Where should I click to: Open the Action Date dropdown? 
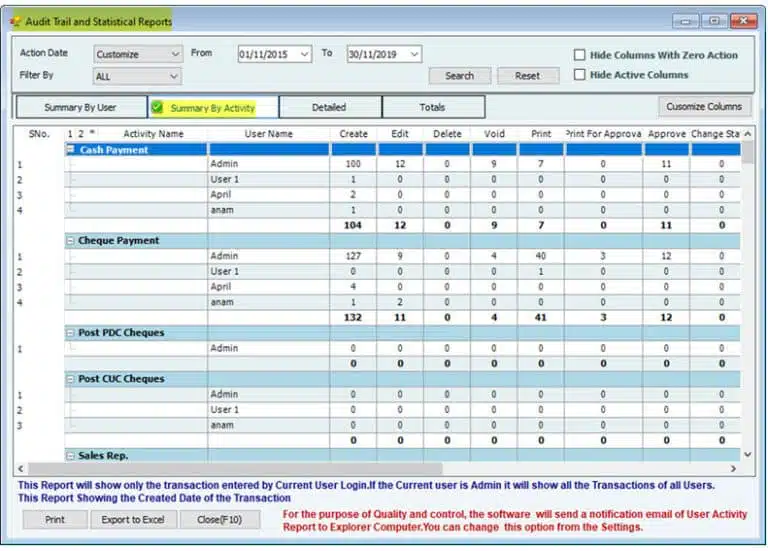coord(176,54)
